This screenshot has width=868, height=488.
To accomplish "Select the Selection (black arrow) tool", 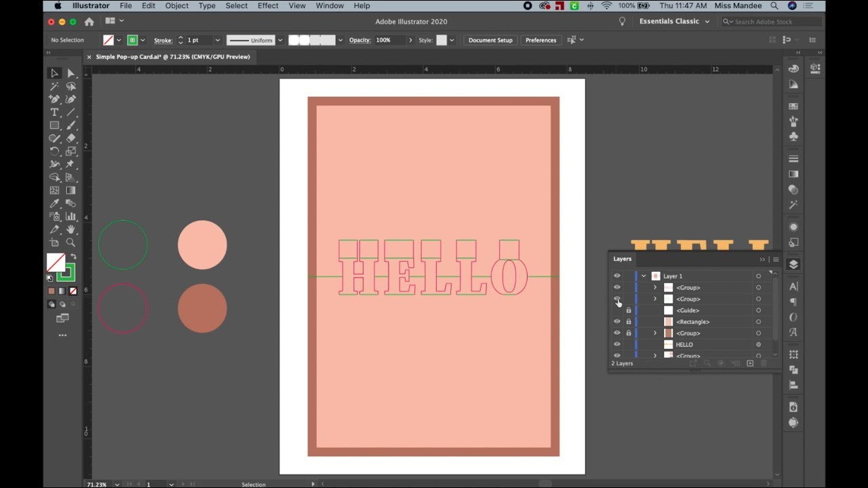I will (x=54, y=73).
